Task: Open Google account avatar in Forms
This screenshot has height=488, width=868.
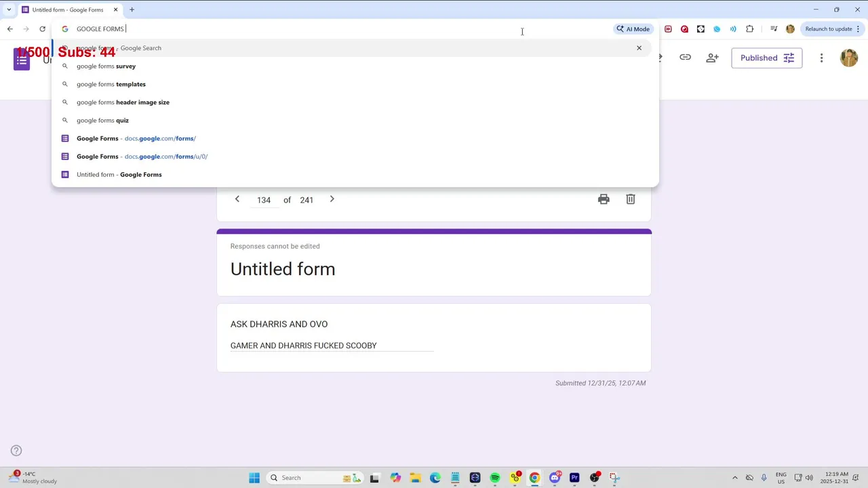Action: coord(849,58)
